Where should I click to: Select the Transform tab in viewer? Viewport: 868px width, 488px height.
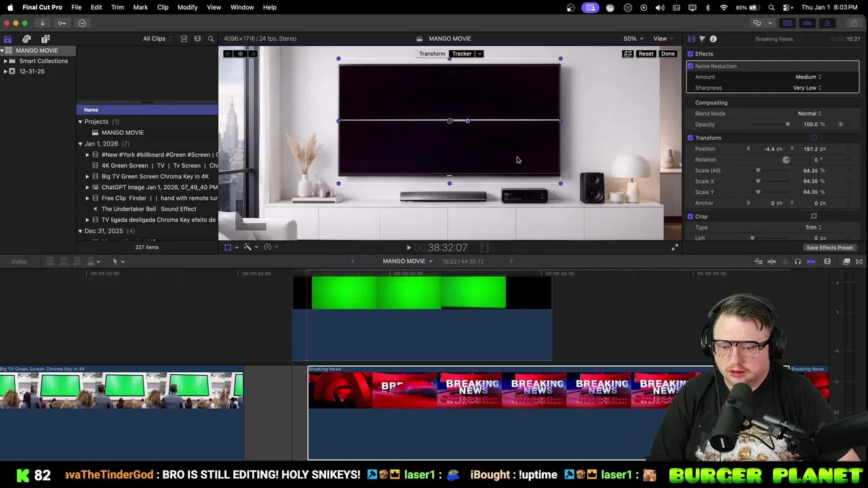[432, 54]
